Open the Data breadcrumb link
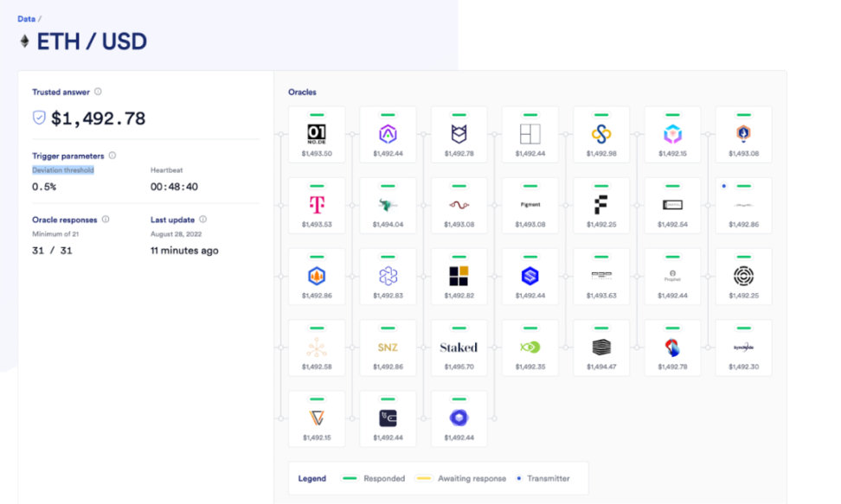Image resolution: width=841 pixels, height=504 pixels. 26,18
